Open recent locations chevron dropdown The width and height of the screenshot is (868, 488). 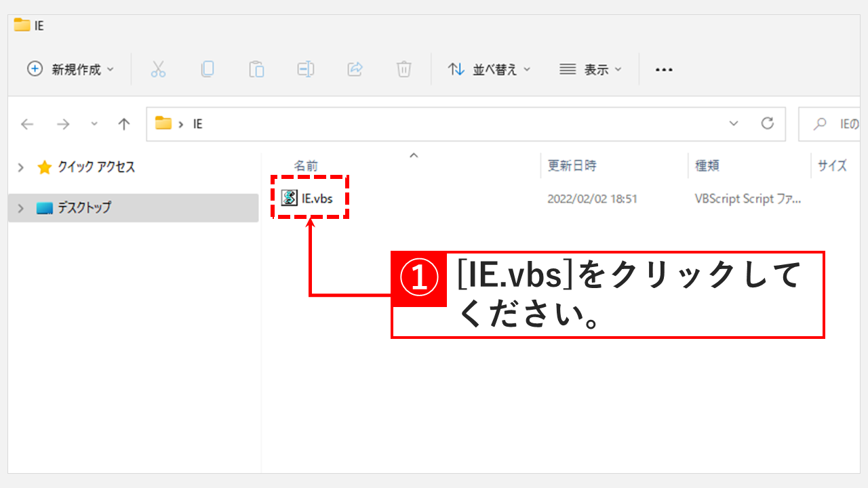coord(94,124)
